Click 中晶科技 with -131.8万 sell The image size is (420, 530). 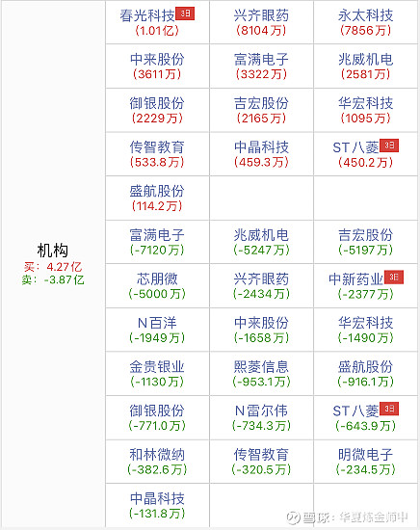pyautogui.click(x=157, y=498)
